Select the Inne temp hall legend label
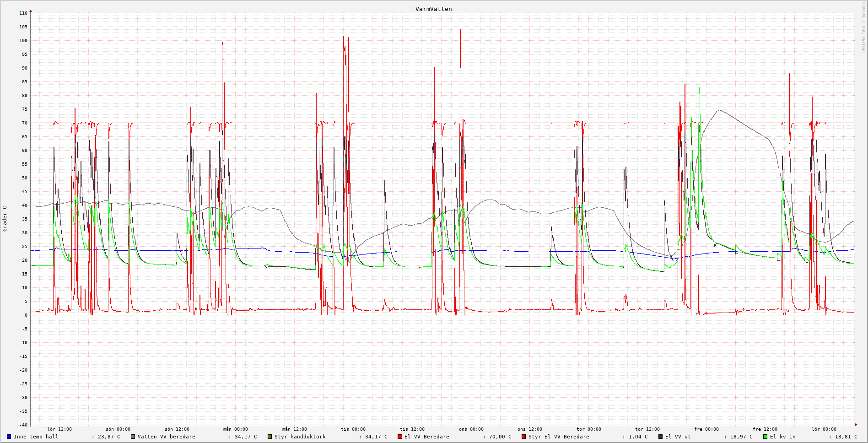The width and height of the screenshot is (868, 443). [x=36, y=437]
